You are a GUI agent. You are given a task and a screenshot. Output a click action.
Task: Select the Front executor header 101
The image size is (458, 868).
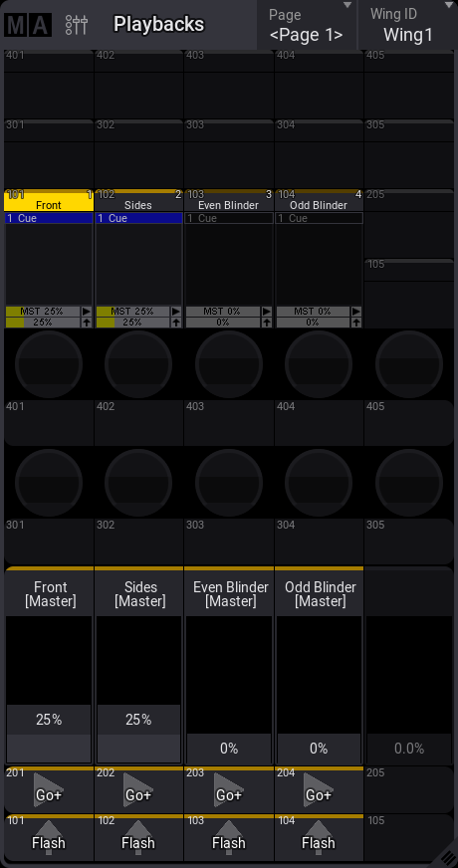pyautogui.click(x=49, y=200)
